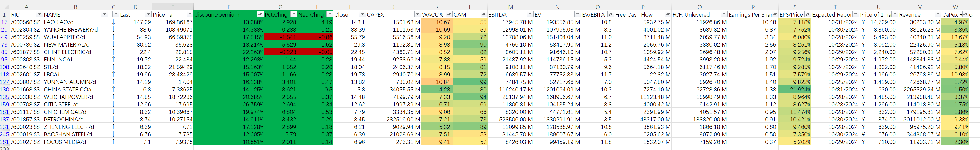Select column F header

coord(229,7)
